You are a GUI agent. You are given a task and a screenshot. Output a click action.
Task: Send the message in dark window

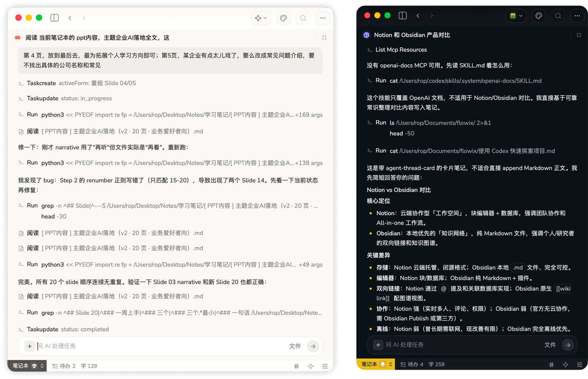point(568,345)
